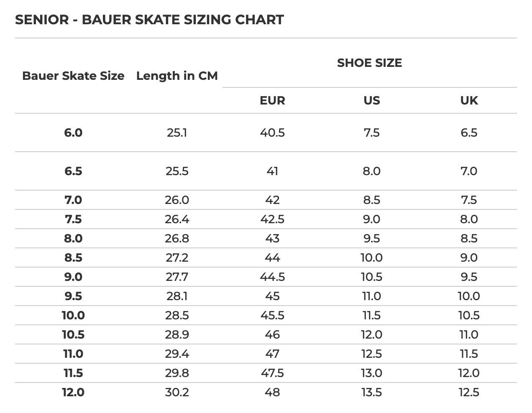Click the Senior Bauer Skate Sizing Chart title
Image resolution: width=532 pixels, height=413 pixels.
coord(149,20)
